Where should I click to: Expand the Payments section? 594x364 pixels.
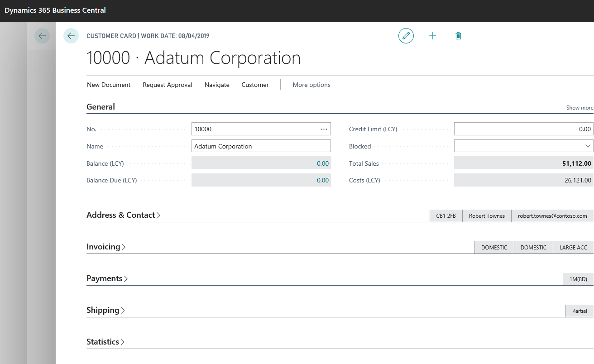coord(107,278)
